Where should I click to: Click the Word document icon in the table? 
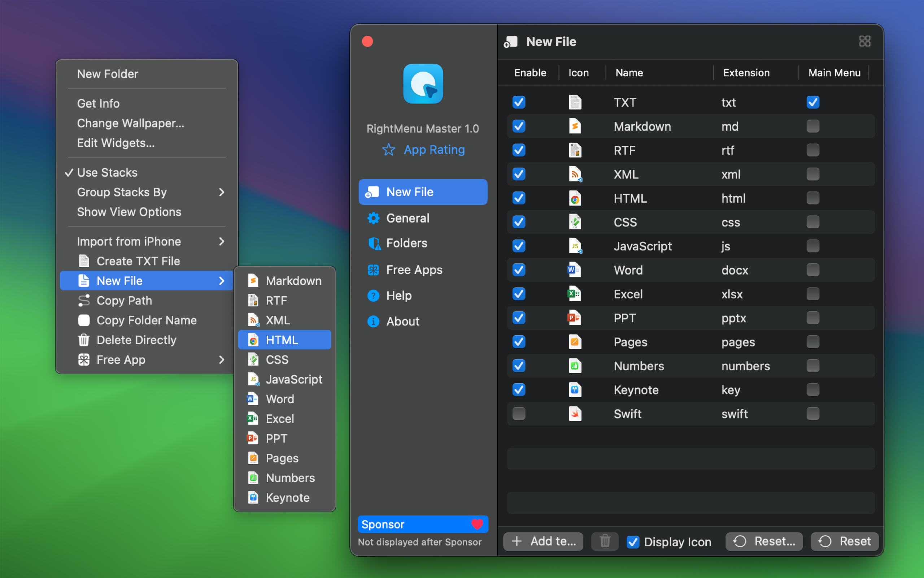tap(574, 270)
